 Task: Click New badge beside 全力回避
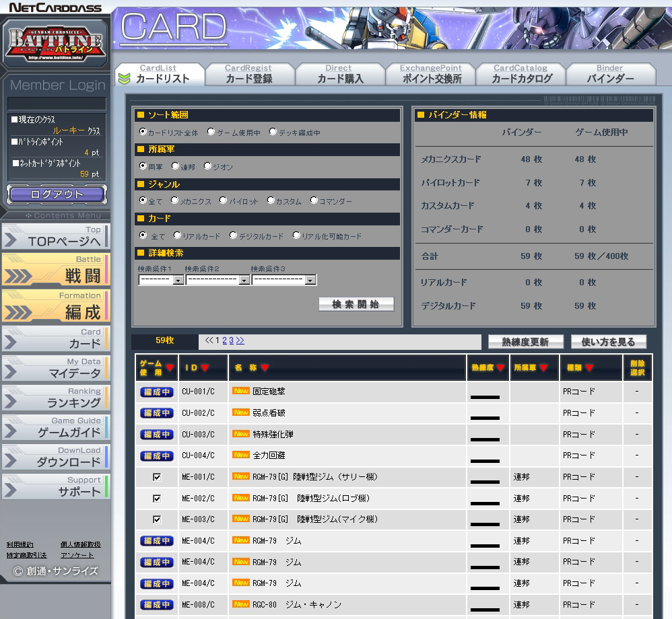241,455
